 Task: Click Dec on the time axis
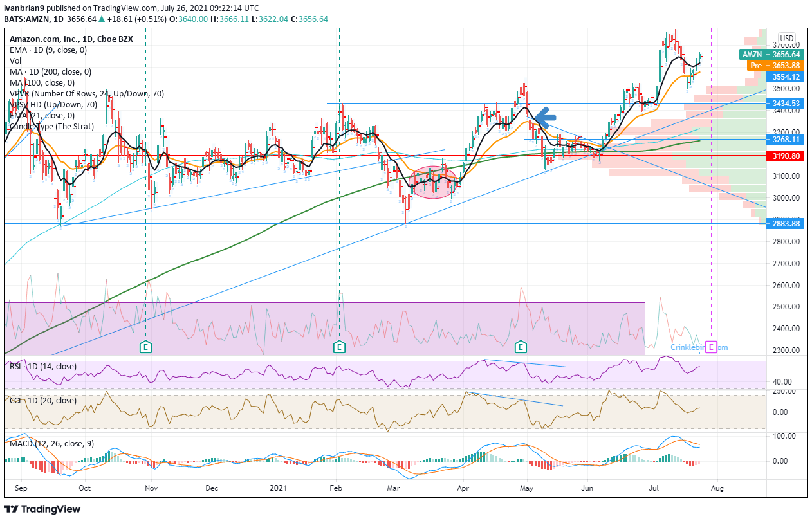(x=210, y=489)
